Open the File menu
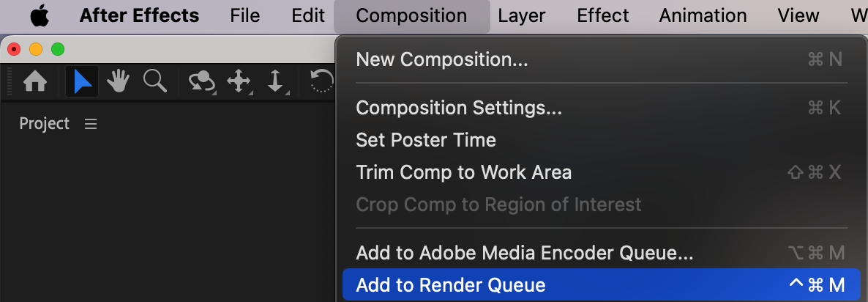The width and height of the screenshot is (868, 302). coord(244,15)
